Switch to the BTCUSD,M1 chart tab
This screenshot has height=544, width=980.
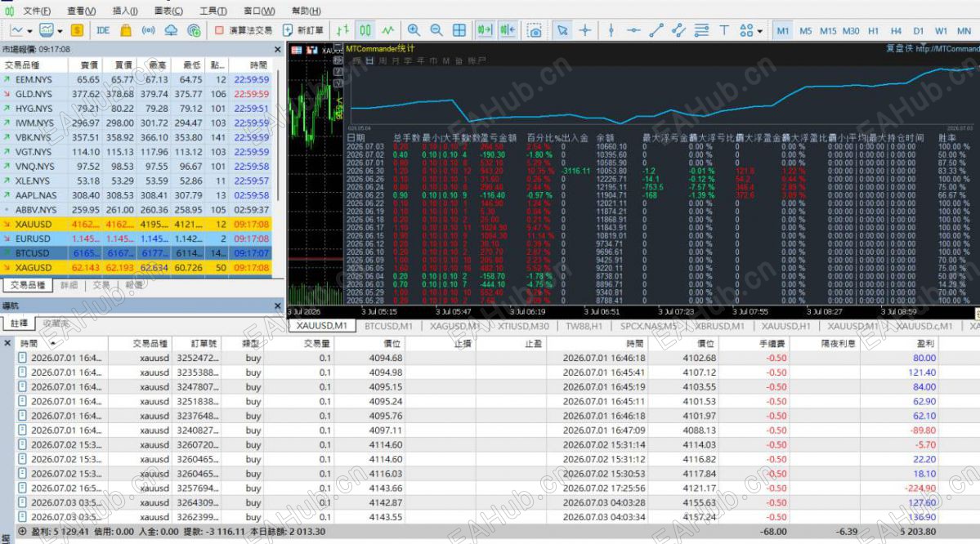[388, 326]
